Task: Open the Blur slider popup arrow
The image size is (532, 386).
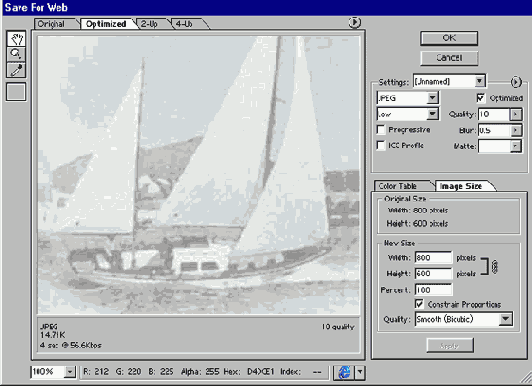Action: 515,130
